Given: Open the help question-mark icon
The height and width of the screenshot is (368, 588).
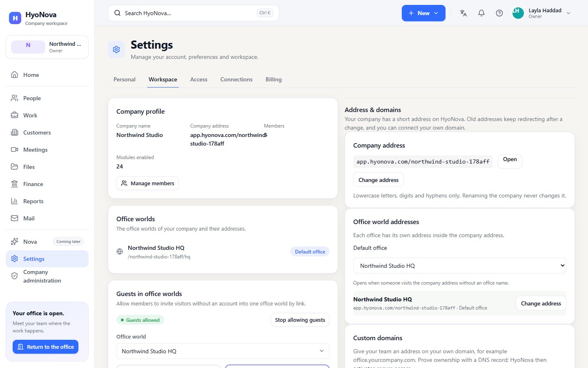Looking at the screenshot, I should point(499,13).
